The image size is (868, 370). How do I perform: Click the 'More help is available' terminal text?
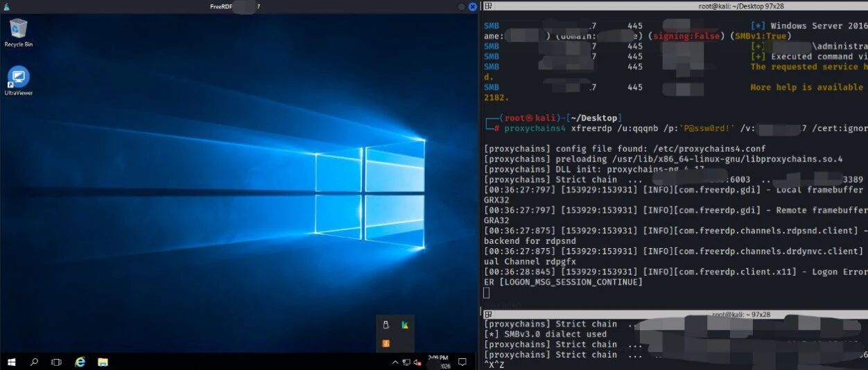point(807,87)
